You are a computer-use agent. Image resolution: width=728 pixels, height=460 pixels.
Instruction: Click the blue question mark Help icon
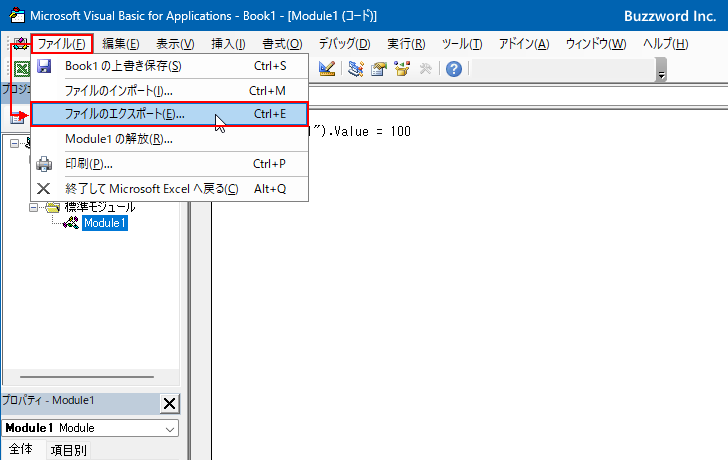pyautogui.click(x=454, y=69)
